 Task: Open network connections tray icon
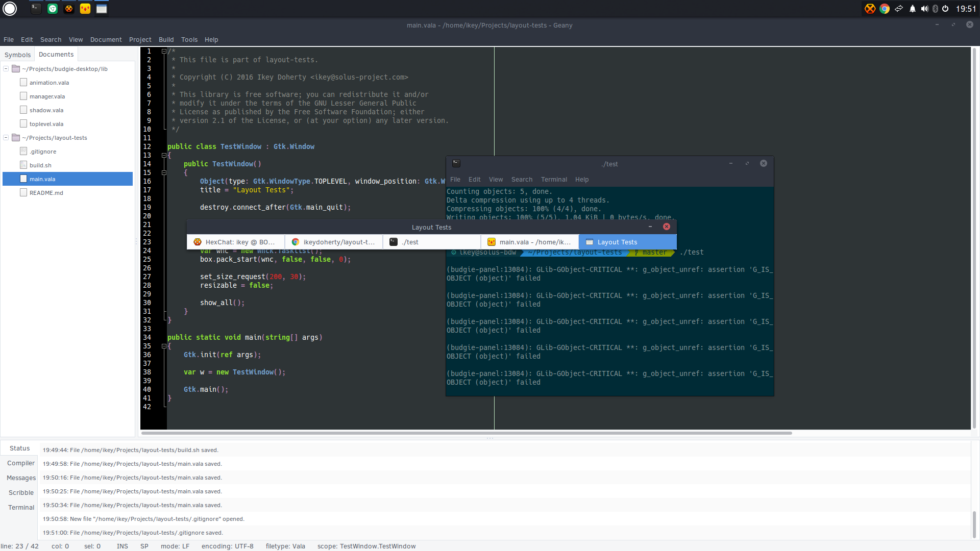[x=899, y=9]
